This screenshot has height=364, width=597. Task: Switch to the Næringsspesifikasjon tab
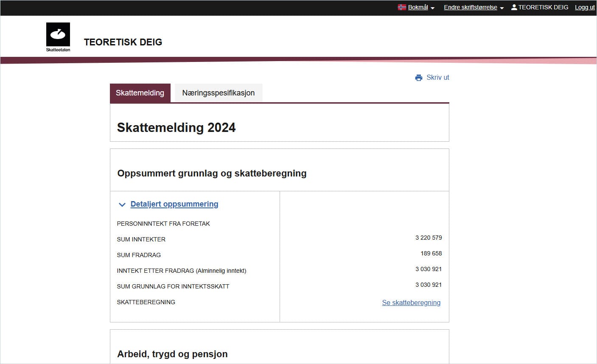point(218,92)
